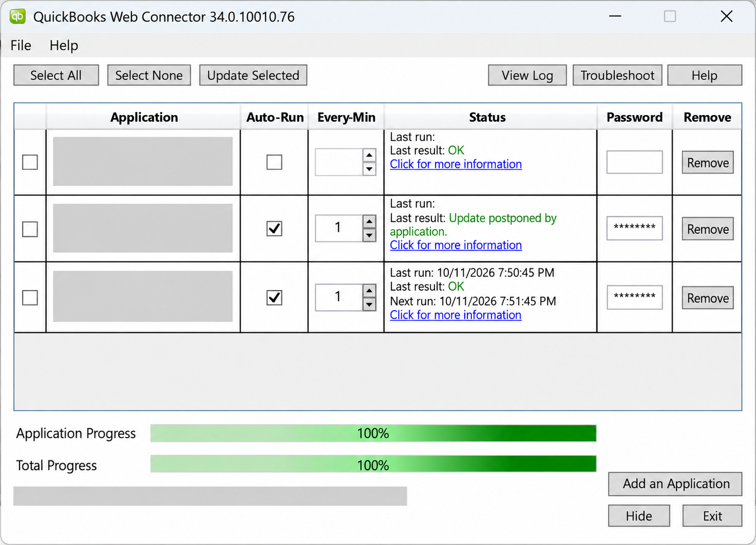
Task: Increase Every-Min for the Update postponed row
Action: 369,222
